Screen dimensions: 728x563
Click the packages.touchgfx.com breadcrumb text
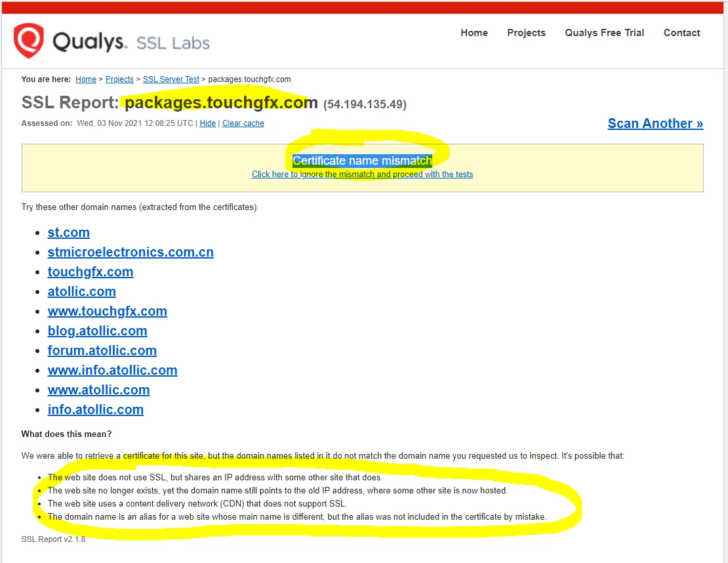point(249,79)
